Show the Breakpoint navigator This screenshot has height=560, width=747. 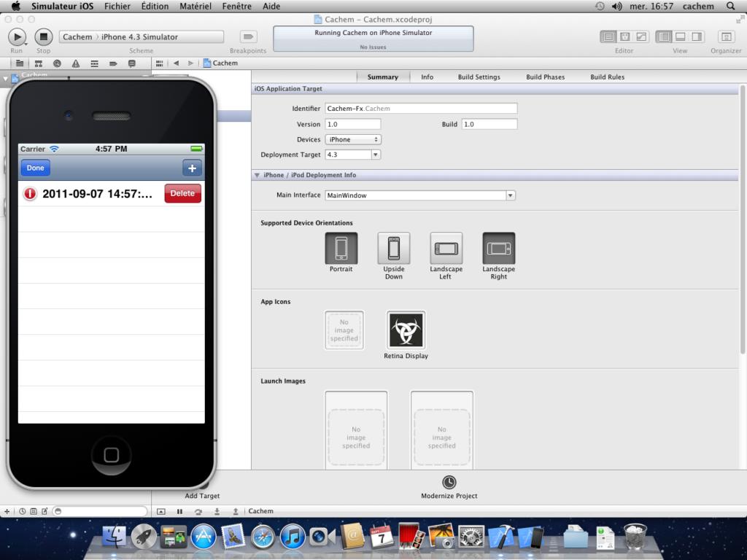tap(113, 63)
